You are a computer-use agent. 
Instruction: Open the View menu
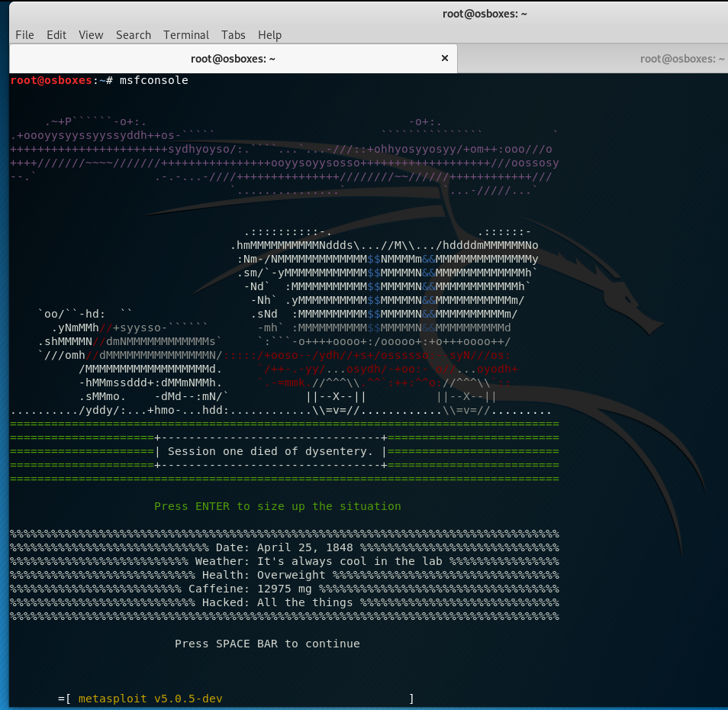click(x=90, y=34)
